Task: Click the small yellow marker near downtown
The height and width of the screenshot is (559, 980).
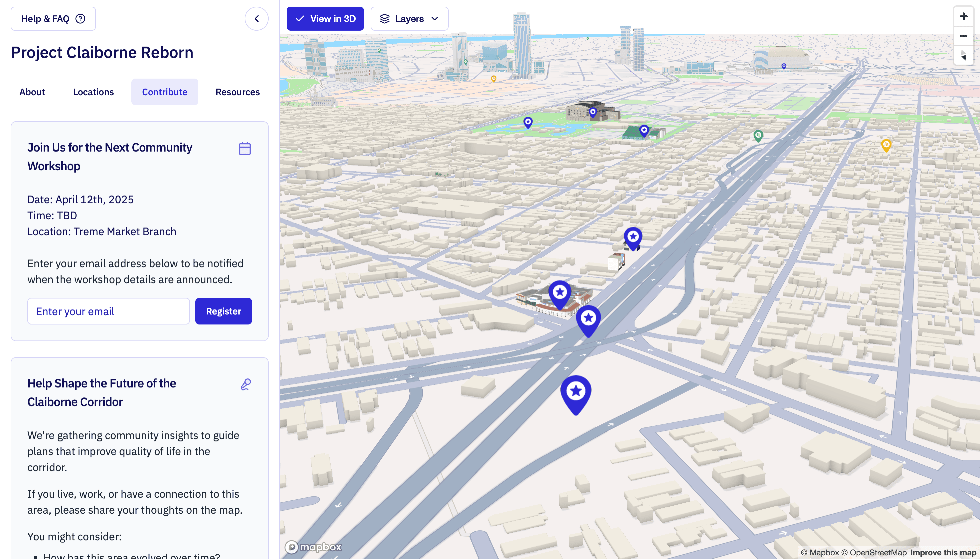Action: point(494,79)
